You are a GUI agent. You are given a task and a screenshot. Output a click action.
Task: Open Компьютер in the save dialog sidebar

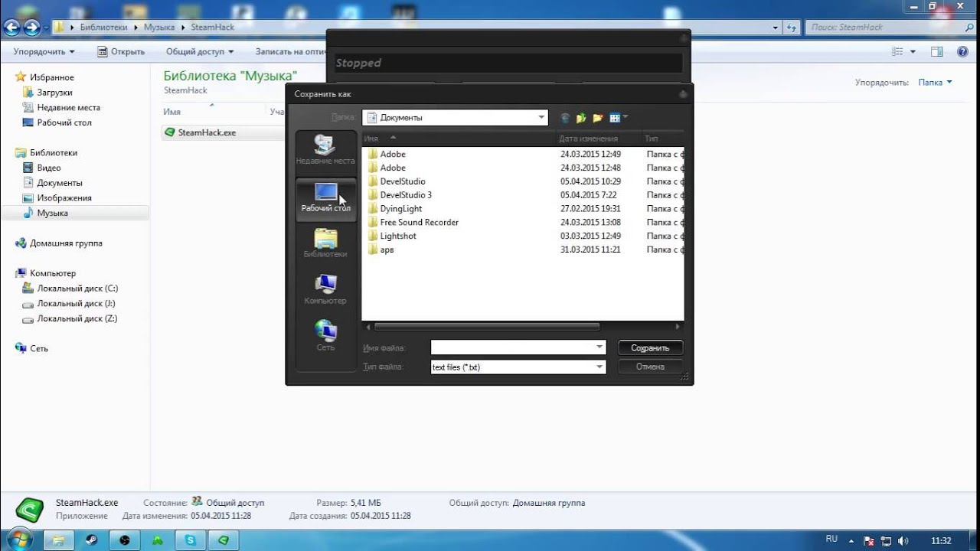(x=325, y=291)
